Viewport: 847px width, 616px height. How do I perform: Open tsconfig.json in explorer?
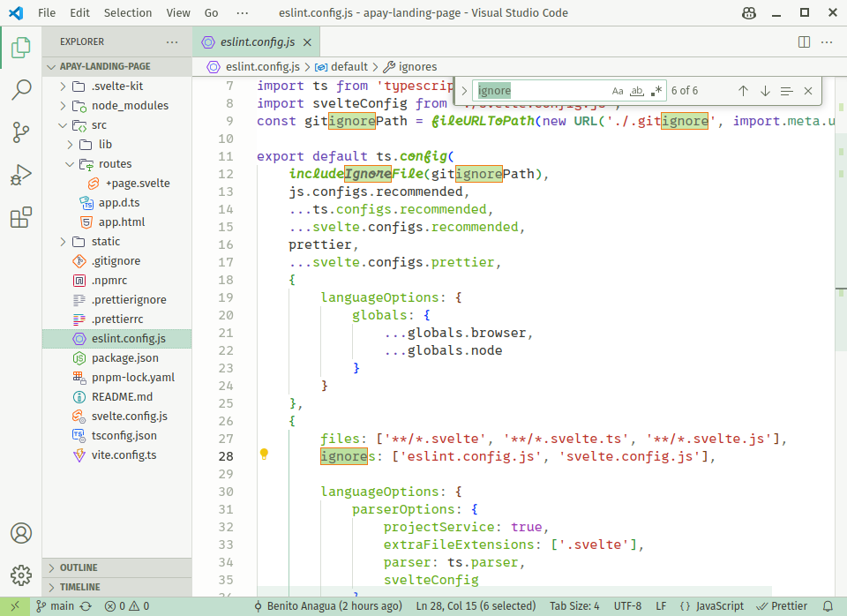116,436
